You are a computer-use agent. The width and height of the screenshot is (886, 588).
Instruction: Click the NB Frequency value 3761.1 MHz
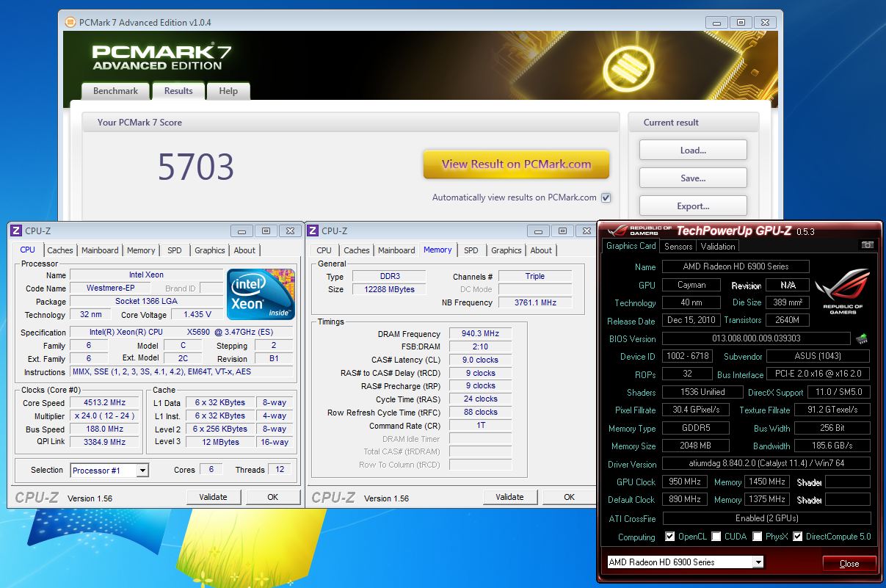[535, 302]
